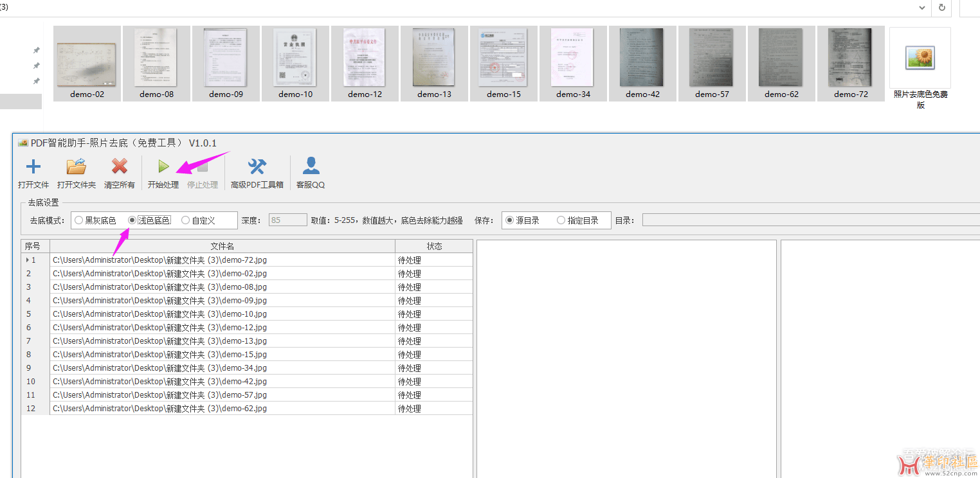Open folder via 打开文件夹 icon
Image resolution: width=980 pixels, height=478 pixels.
click(x=76, y=168)
